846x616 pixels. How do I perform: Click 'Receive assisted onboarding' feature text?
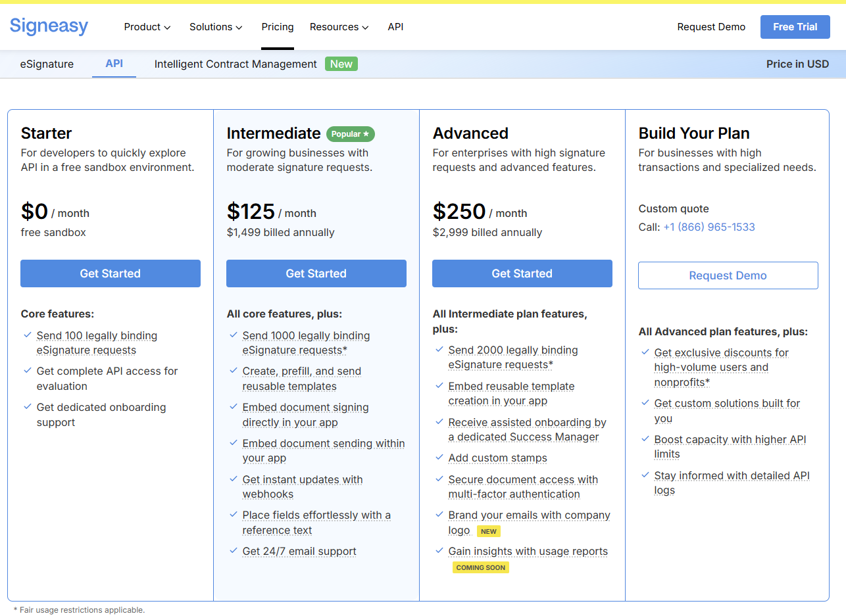tap(527, 429)
